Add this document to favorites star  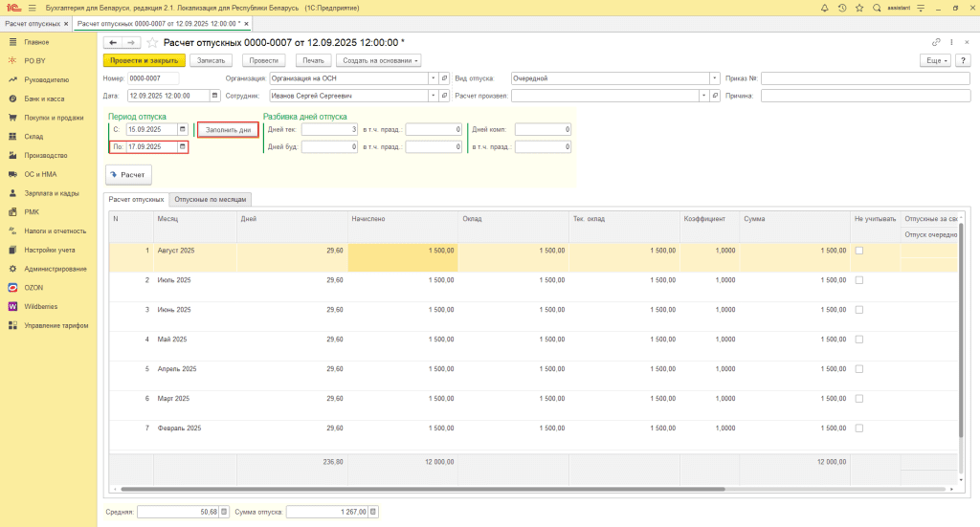click(x=151, y=43)
